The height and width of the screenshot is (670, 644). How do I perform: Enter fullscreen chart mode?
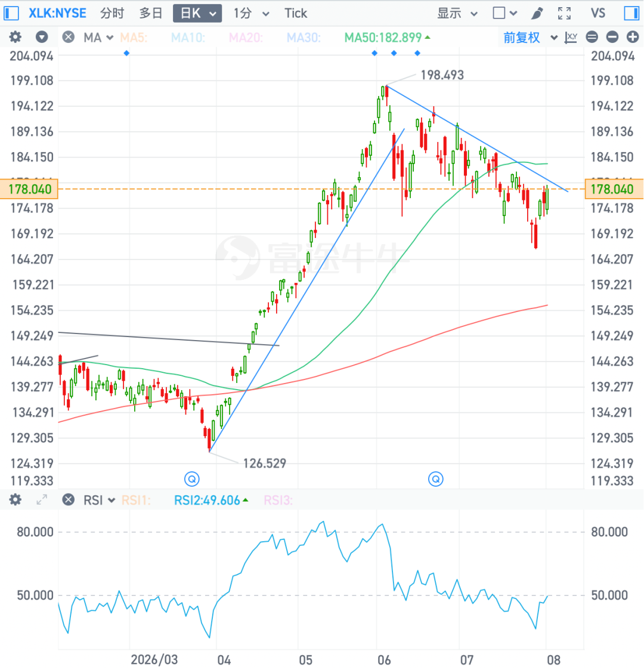[564, 13]
